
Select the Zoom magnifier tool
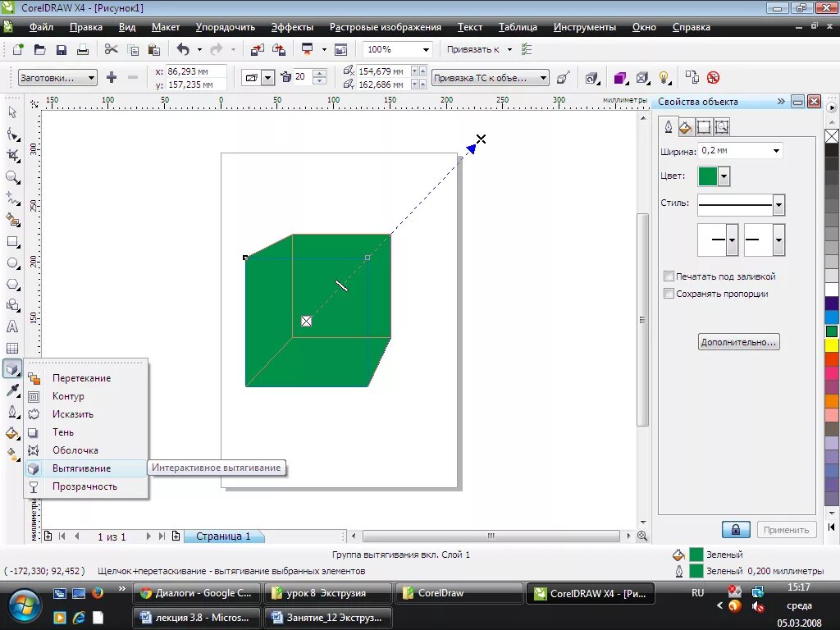tap(12, 177)
